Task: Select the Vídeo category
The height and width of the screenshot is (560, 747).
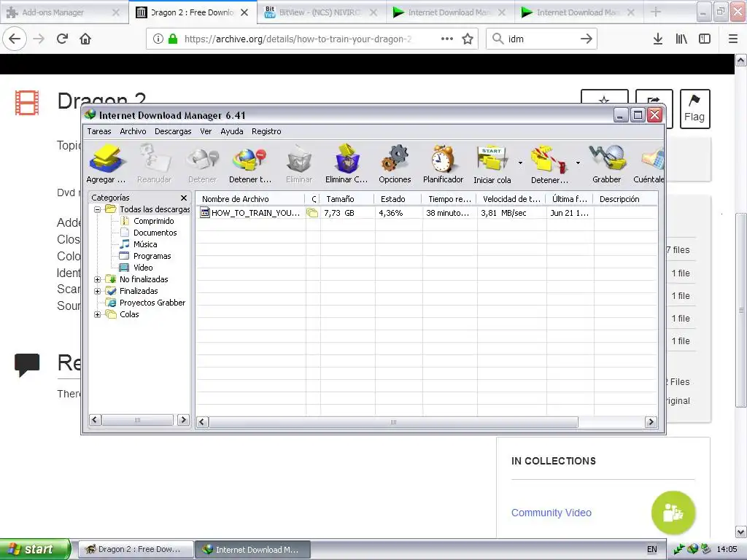Action: (143, 268)
